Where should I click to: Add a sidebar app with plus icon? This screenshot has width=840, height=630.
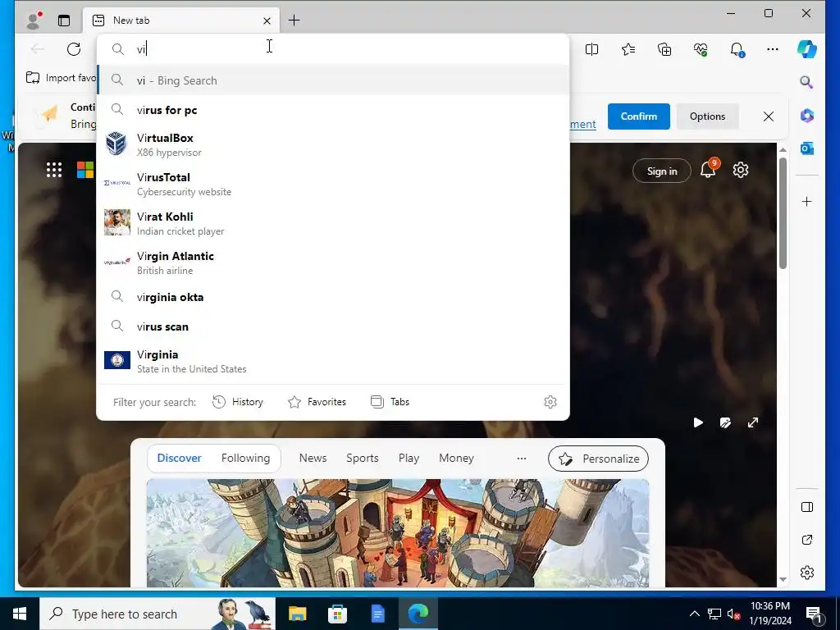tap(807, 202)
